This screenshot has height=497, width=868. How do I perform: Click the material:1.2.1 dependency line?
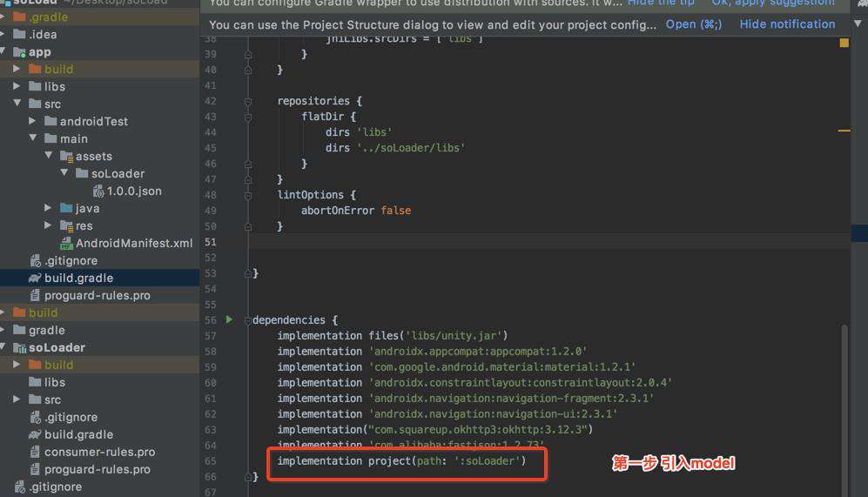[456, 367]
